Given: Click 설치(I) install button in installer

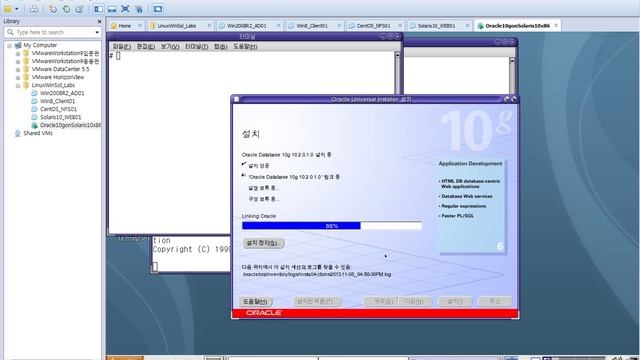Looking at the screenshot, I should click(455, 302).
